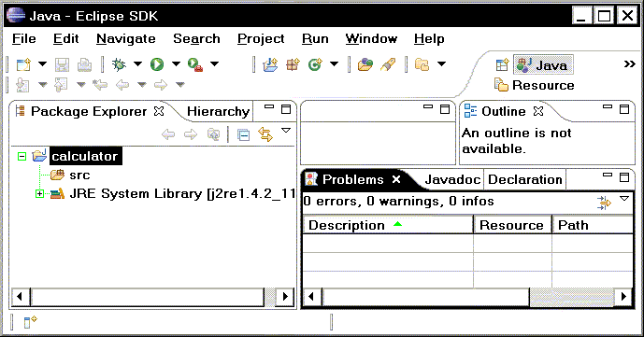The image size is (644, 337).
Task: Click the External Tools icon
Action: click(195, 64)
